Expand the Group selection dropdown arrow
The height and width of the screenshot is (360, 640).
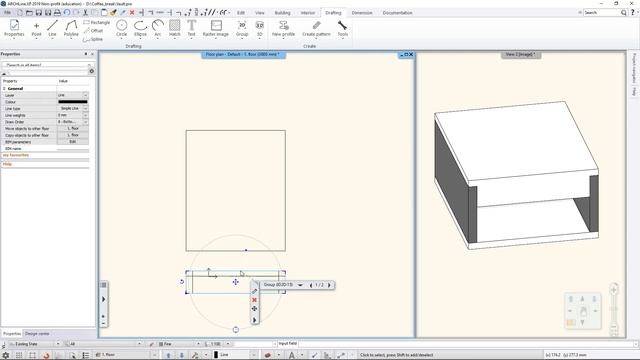[300, 285]
